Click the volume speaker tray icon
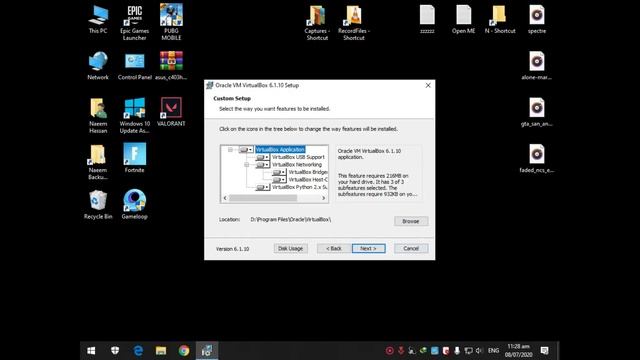The width and height of the screenshot is (640, 360). point(479,351)
